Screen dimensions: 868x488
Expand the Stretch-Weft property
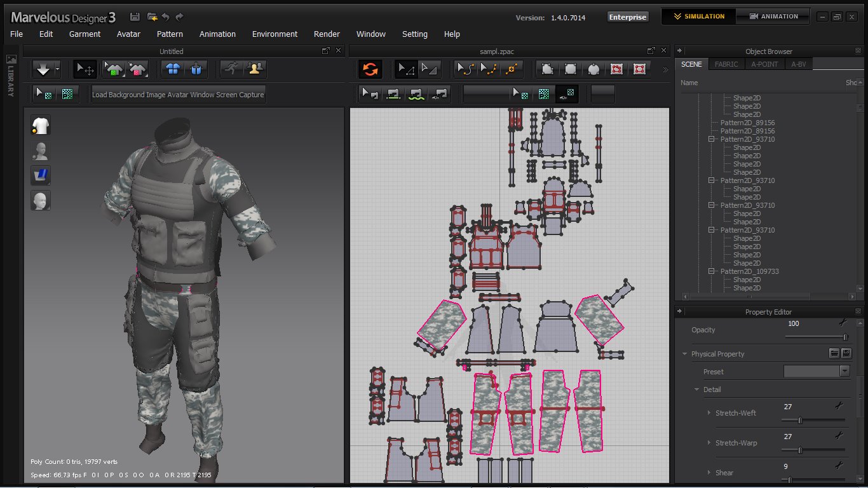pos(710,413)
